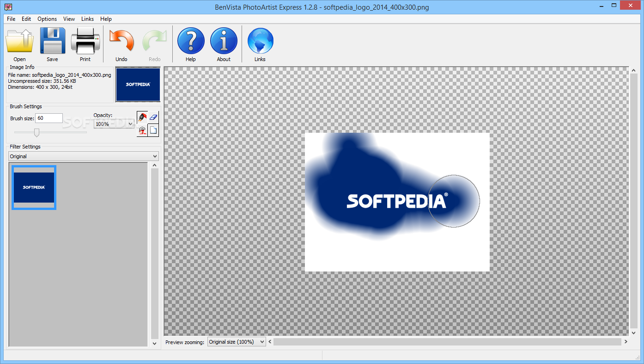Click the filter list scroll up arrow
The image size is (644, 364).
click(x=155, y=166)
